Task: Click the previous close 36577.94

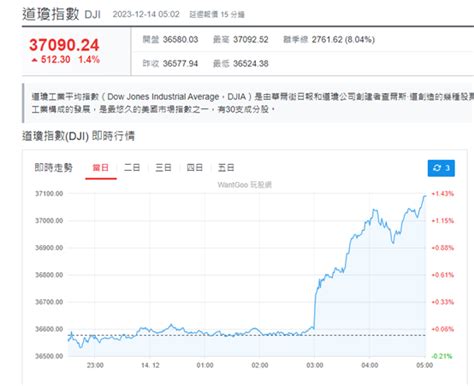Action: [180, 63]
